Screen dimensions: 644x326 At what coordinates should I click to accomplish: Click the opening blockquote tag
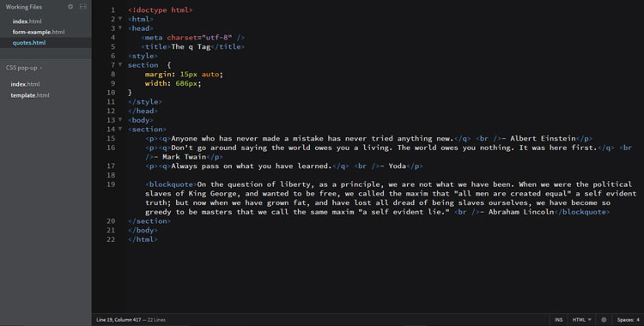pyautogui.click(x=171, y=184)
